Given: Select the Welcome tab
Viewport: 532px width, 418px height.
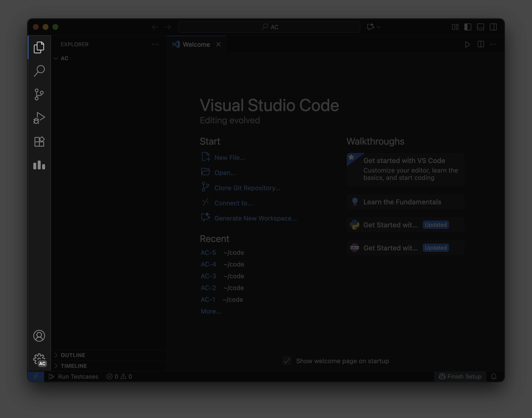Looking at the screenshot, I should (196, 45).
